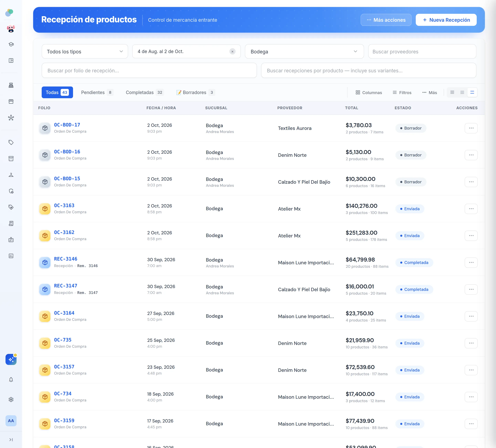Select the medium row density view

coord(462,92)
